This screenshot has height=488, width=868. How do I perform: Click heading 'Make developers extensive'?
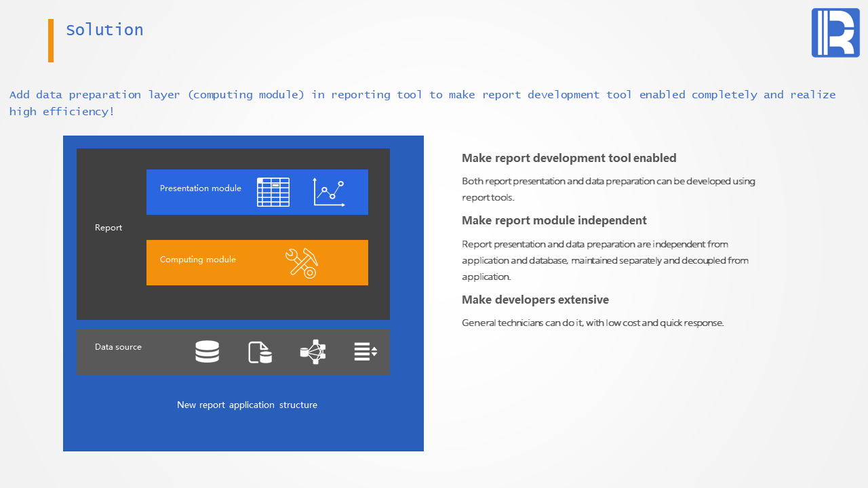[535, 300]
